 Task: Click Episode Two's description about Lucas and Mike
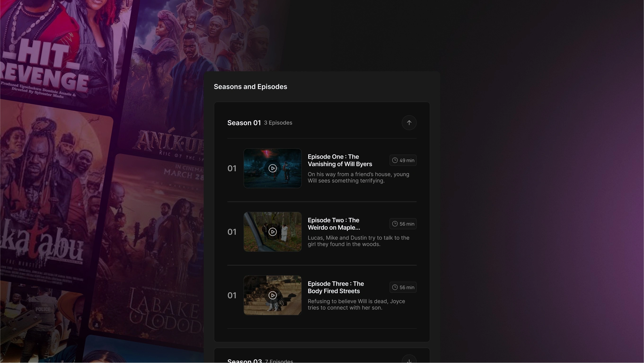(x=358, y=241)
